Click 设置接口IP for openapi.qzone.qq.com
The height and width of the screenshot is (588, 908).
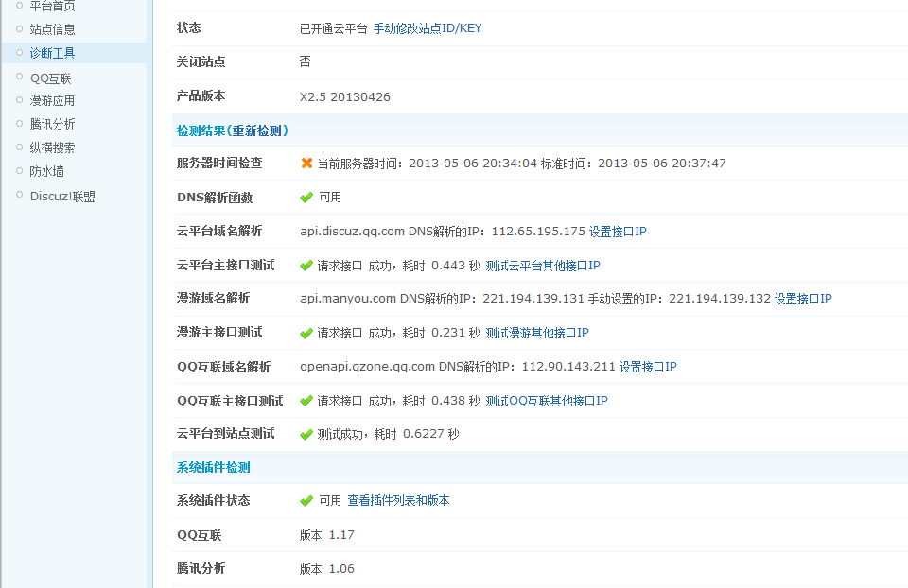click(x=647, y=367)
